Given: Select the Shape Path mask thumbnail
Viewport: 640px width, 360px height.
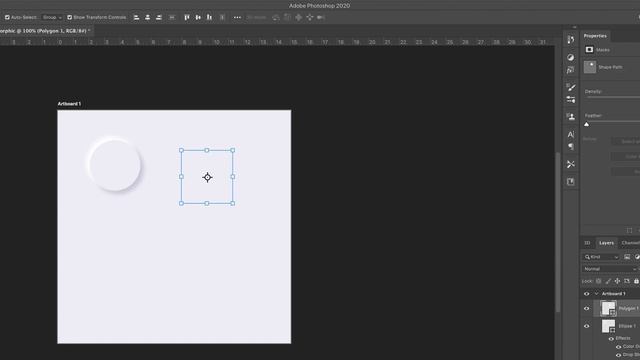Looking at the screenshot, I should (x=590, y=67).
